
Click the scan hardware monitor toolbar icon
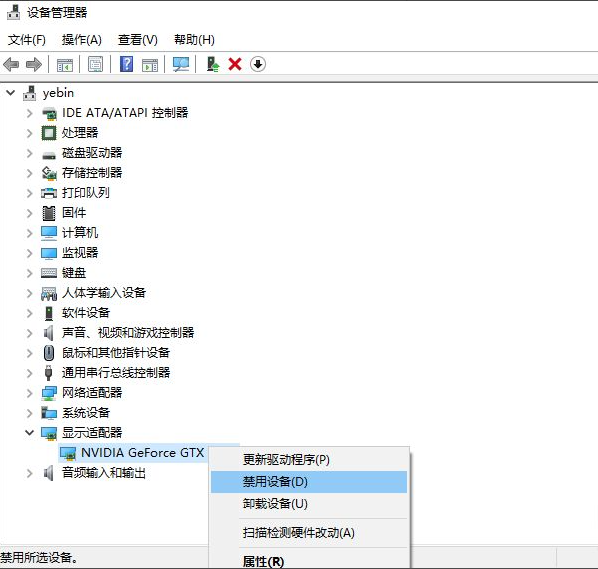click(180, 64)
